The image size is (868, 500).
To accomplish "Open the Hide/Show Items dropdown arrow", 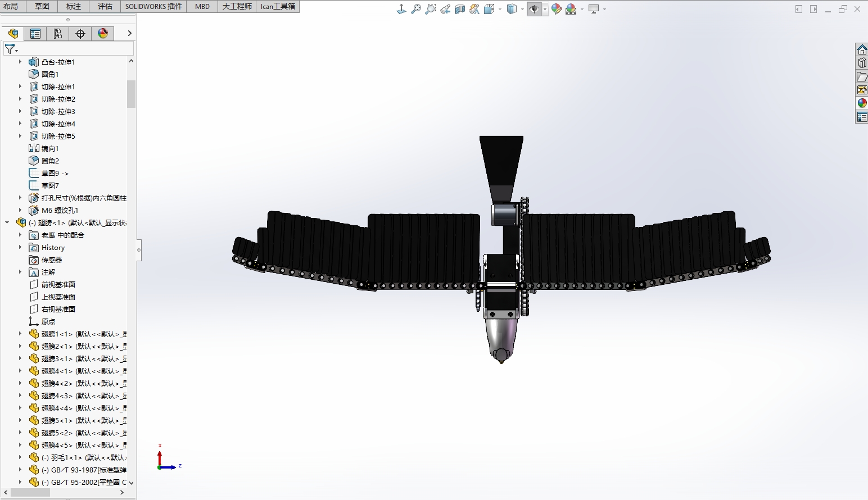I will pos(545,9).
